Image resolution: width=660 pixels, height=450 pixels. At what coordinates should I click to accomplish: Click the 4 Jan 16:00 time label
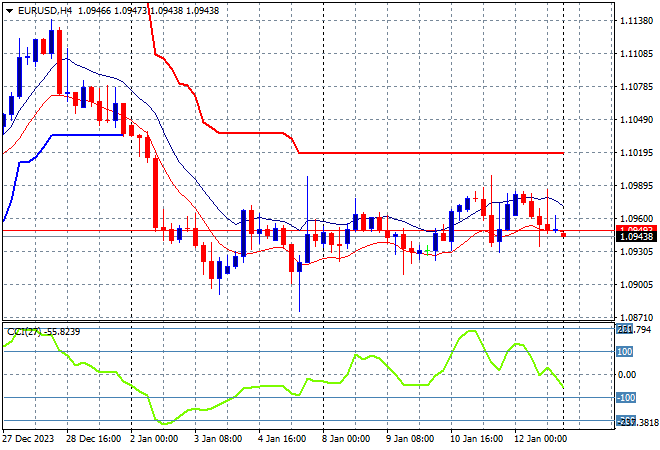[x=285, y=439]
